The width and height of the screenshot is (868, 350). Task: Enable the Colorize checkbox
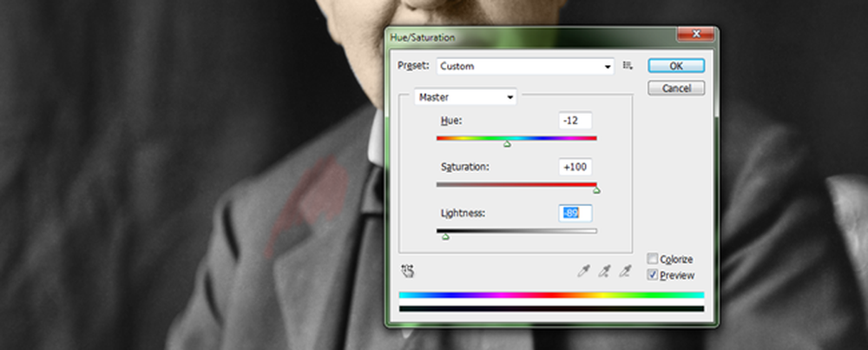click(653, 259)
